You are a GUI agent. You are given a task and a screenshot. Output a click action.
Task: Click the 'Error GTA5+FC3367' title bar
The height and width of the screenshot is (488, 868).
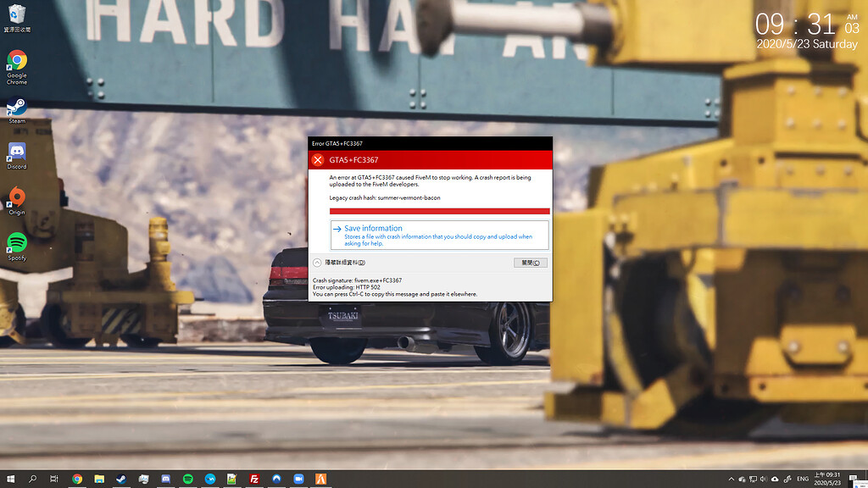point(430,143)
